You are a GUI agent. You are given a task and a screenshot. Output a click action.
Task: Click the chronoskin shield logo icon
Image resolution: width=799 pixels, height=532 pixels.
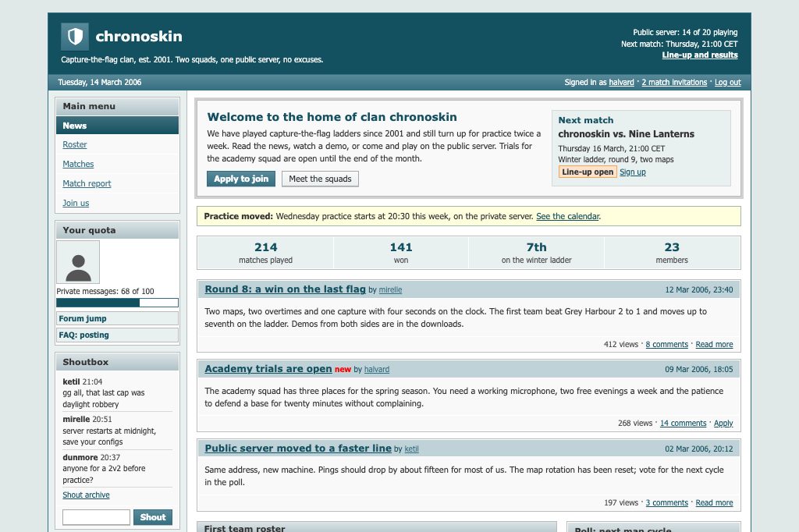pos(75,36)
